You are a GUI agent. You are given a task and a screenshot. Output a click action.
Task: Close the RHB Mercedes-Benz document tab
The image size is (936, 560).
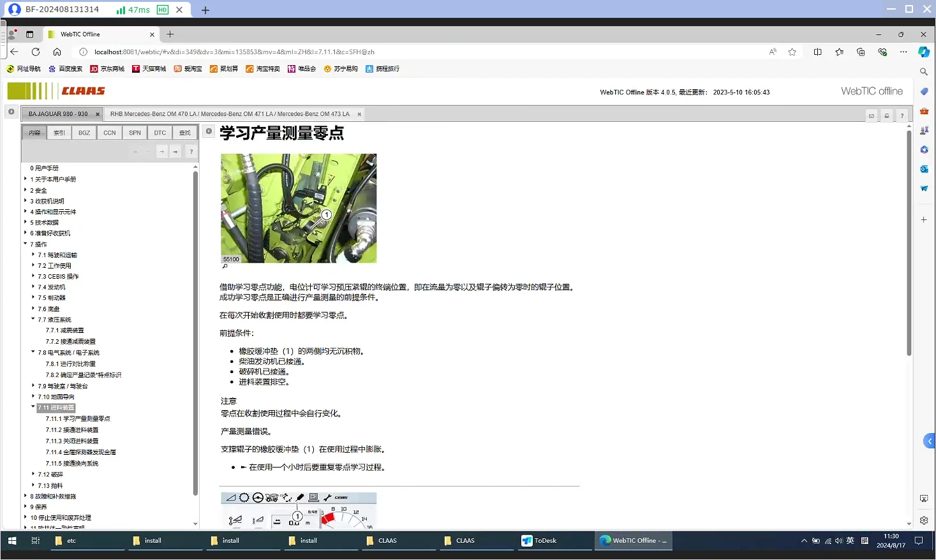(x=359, y=114)
